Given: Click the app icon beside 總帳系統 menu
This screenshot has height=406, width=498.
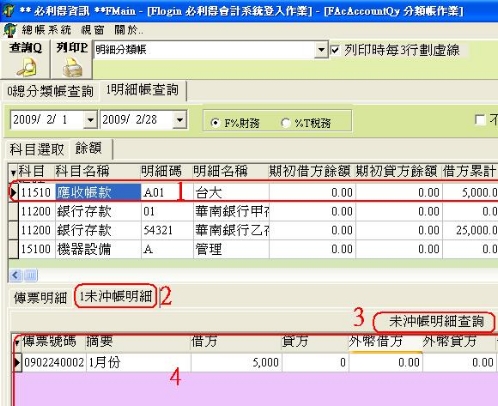Looking at the screenshot, I should pyautogui.click(x=10, y=30).
